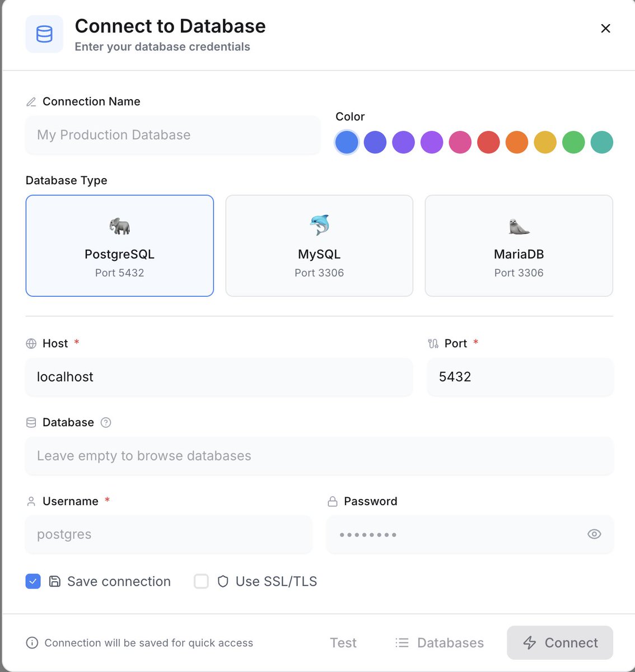This screenshot has width=635, height=672.
Task: Click the 'Enter your database credentials' subtitle
Action: (x=162, y=47)
